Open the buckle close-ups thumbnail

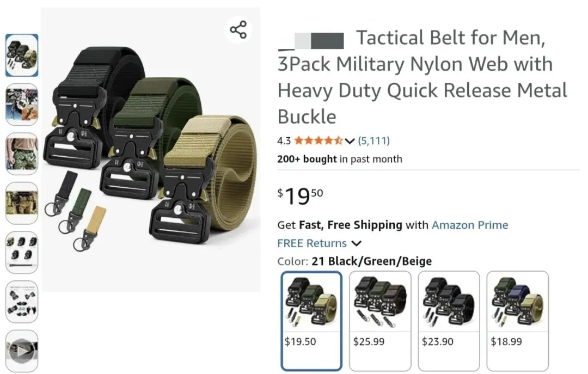[x=22, y=252]
